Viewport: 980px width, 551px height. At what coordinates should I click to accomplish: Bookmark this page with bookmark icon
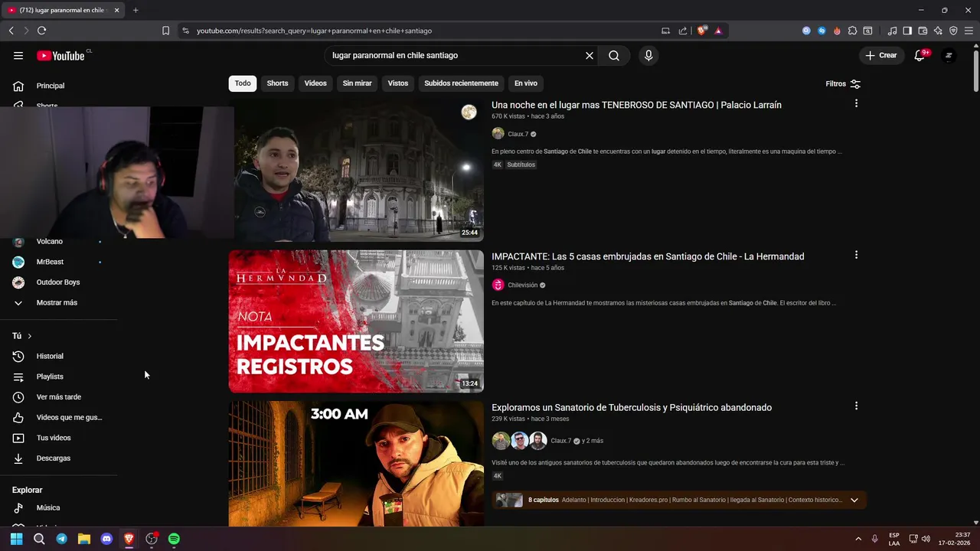[x=165, y=31]
